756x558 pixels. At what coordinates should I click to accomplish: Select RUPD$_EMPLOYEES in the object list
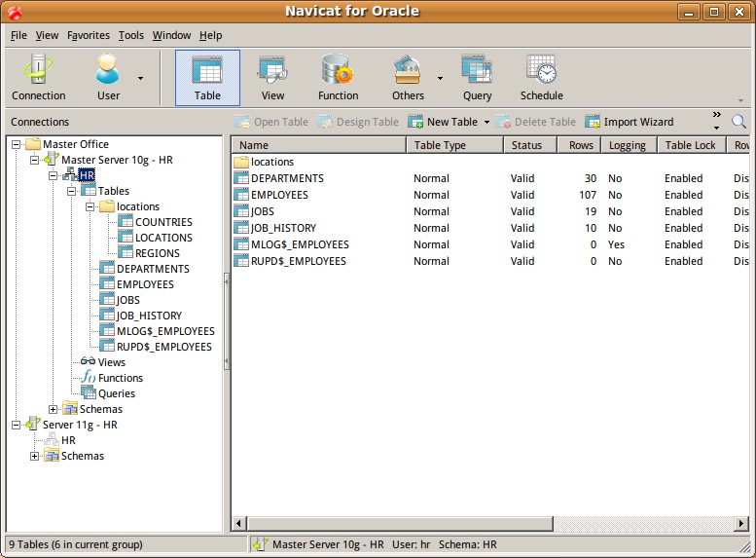pos(299,261)
